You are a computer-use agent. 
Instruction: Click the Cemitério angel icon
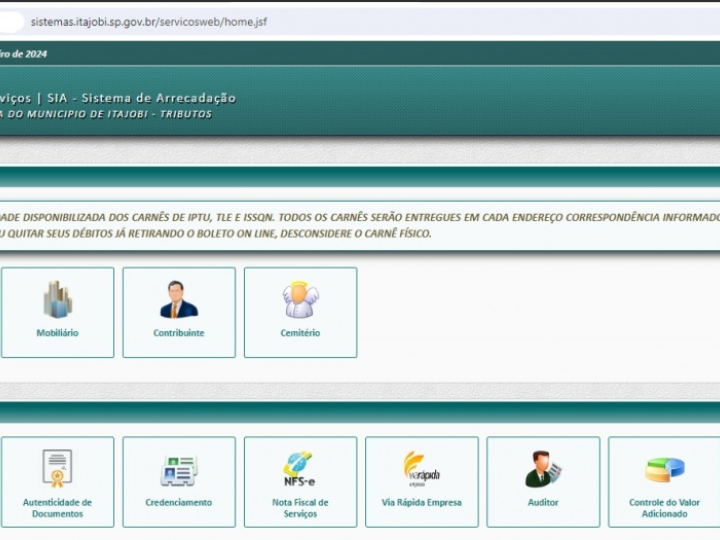click(x=300, y=299)
